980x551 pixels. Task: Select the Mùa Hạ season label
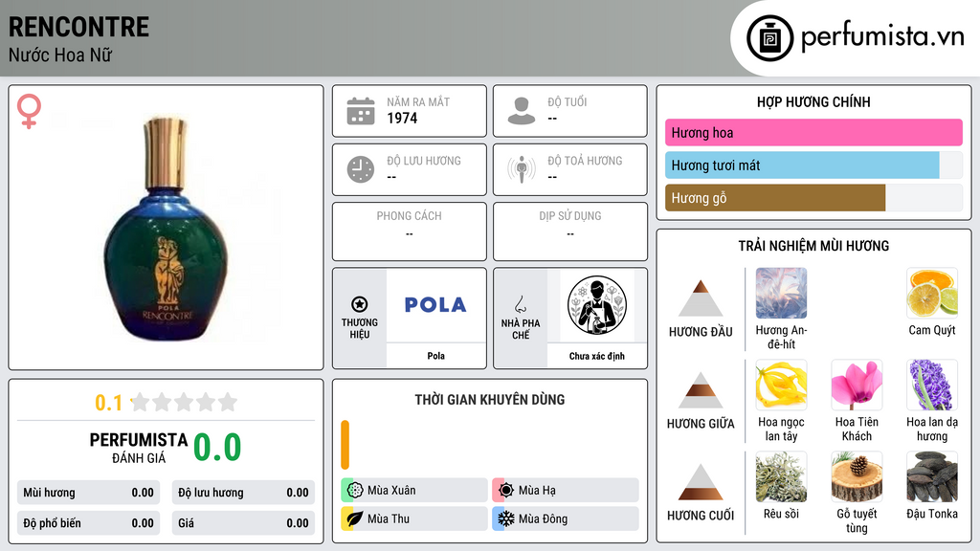pyautogui.click(x=537, y=491)
